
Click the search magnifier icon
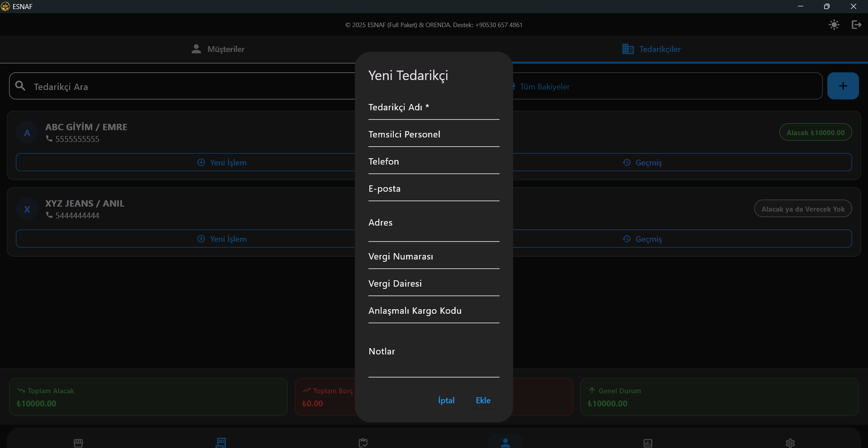pyautogui.click(x=20, y=86)
